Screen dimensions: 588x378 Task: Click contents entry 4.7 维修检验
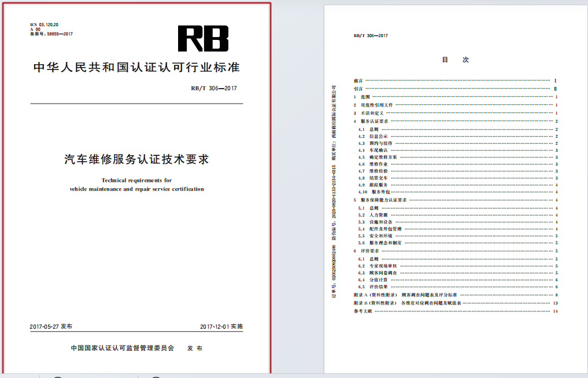457,171
